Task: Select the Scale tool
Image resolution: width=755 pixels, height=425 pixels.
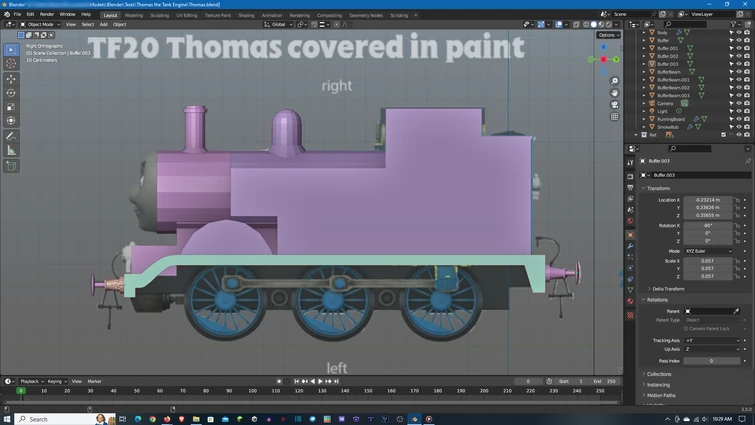Action: point(12,107)
